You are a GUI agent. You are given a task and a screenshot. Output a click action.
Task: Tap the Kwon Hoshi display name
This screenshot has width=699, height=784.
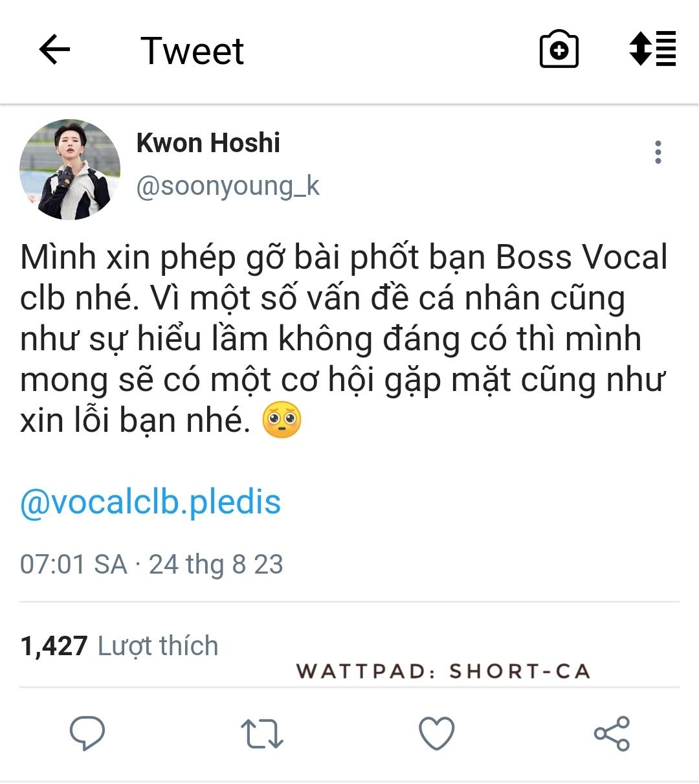pos(208,143)
